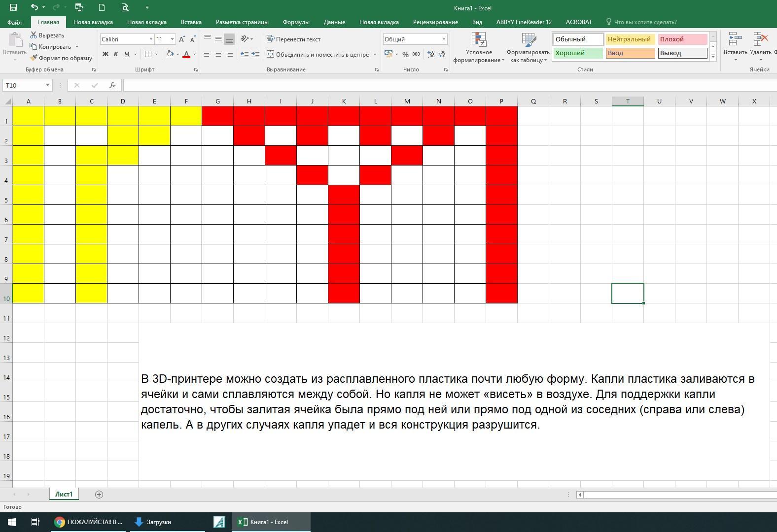
Task: Click the Copy button (Копировать)
Action: click(50, 47)
